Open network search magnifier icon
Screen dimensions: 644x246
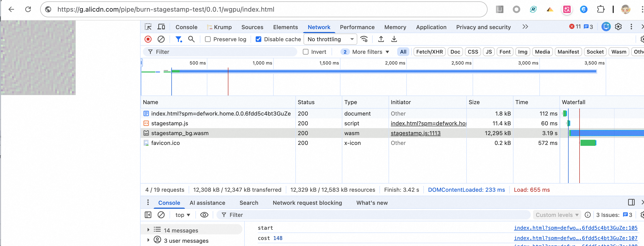191,39
